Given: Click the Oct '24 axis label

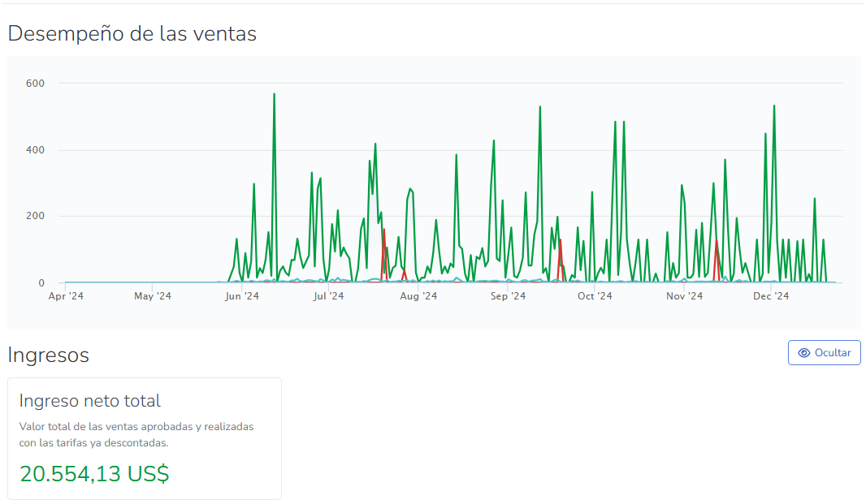Looking at the screenshot, I should (x=595, y=296).
